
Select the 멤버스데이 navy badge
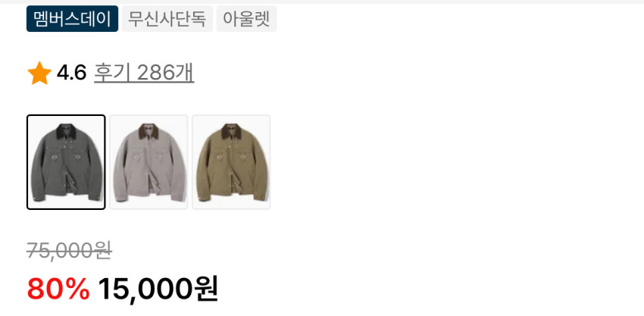[x=72, y=18]
